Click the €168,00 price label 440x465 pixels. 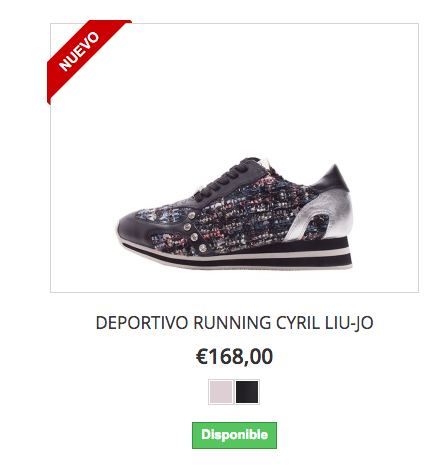(234, 356)
